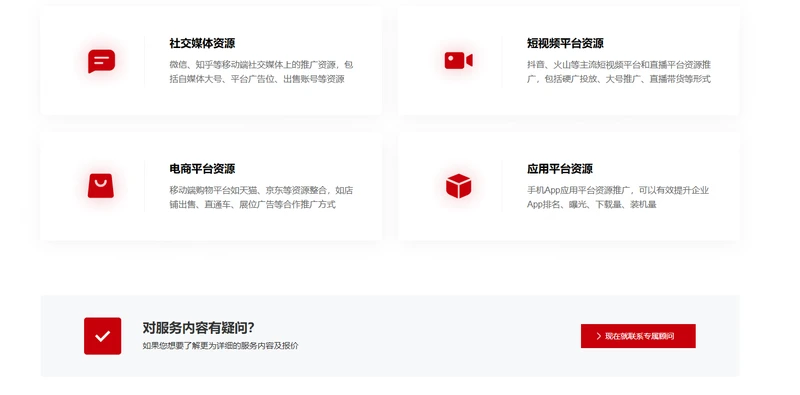Open the 短视频平台资源 heading
The width and height of the screenshot is (800, 395).
pyautogui.click(x=565, y=43)
